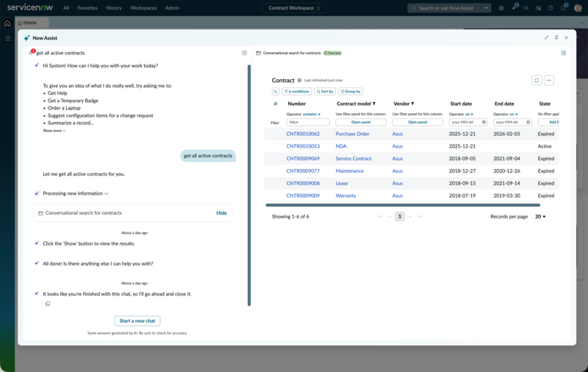Click page number 1 in pagination
This screenshot has width=588, height=372.
point(400,217)
